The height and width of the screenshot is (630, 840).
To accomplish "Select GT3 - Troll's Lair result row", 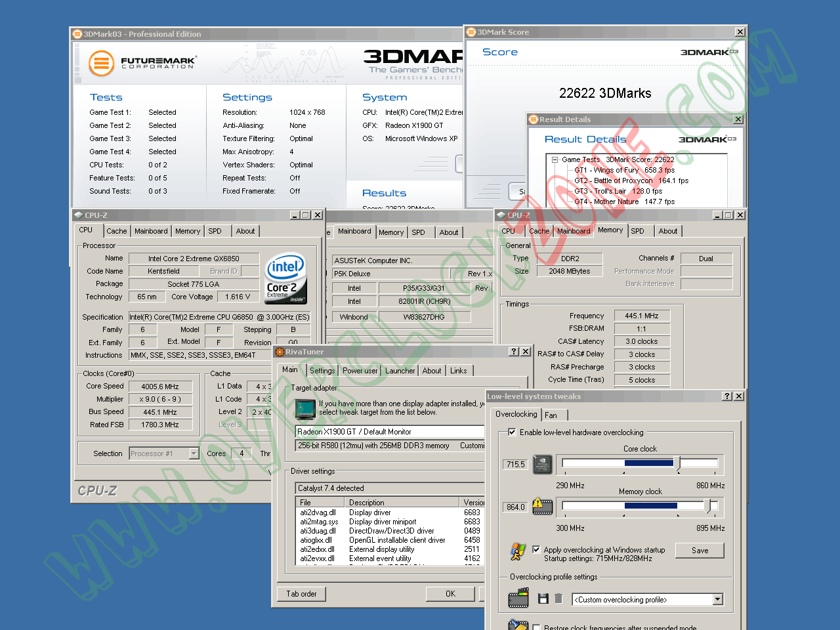I will (x=618, y=191).
